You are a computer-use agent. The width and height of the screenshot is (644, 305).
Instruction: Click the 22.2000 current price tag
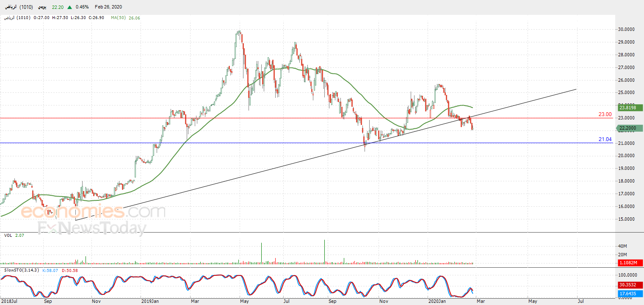tap(630, 128)
